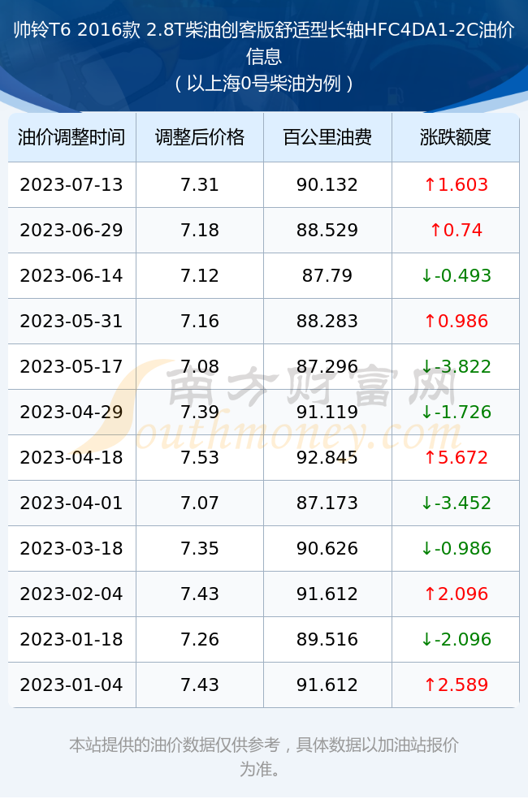
Task: Click the red up-arrow value 5.672
Action: point(456,458)
